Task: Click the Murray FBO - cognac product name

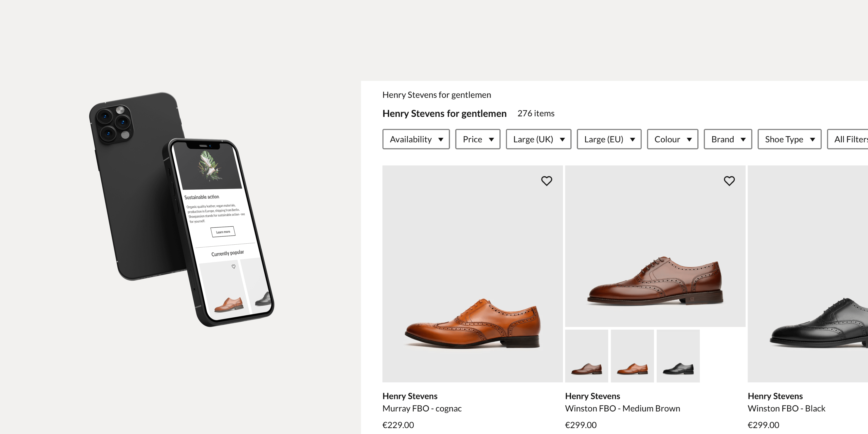Action: point(422,408)
